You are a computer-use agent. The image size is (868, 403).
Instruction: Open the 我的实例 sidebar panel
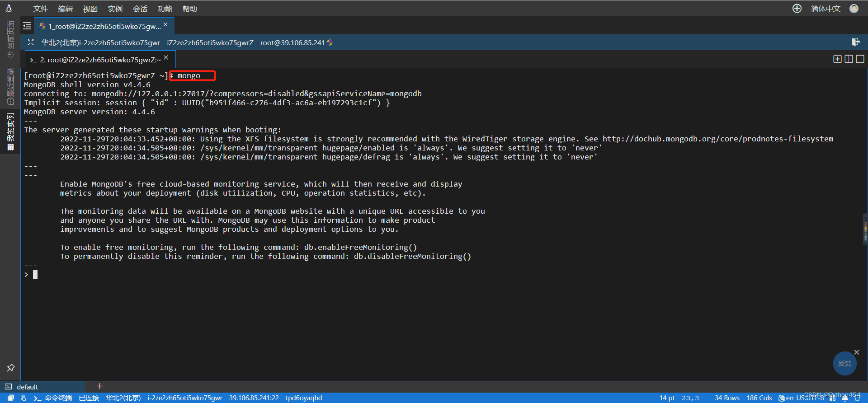tap(10, 131)
